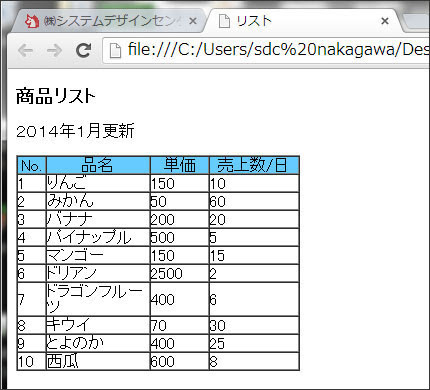Click the sales count 20 for バナナ
The image size is (430, 390).
pos(254,219)
